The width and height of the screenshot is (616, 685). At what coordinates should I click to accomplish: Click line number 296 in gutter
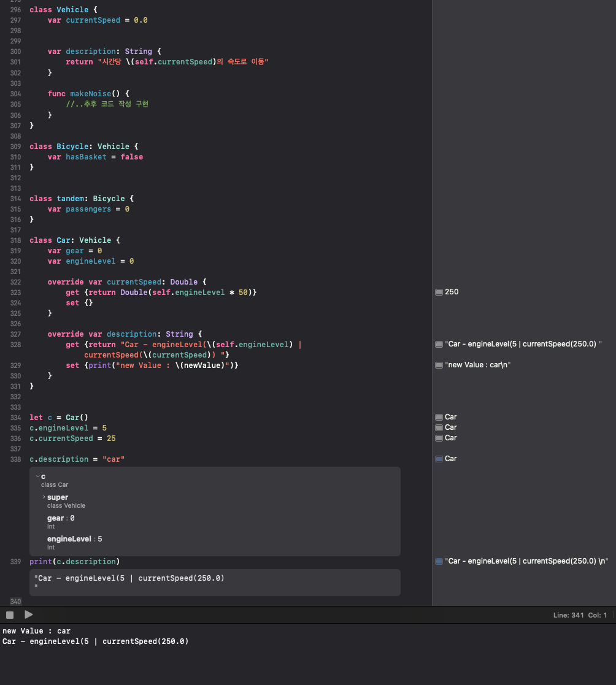coord(15,10)
